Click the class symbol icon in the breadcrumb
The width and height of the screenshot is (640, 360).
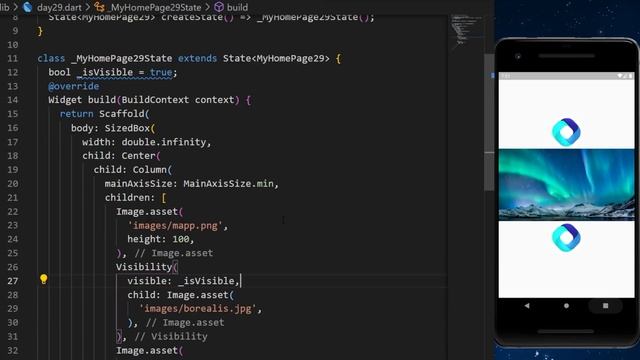click(99, 7)
